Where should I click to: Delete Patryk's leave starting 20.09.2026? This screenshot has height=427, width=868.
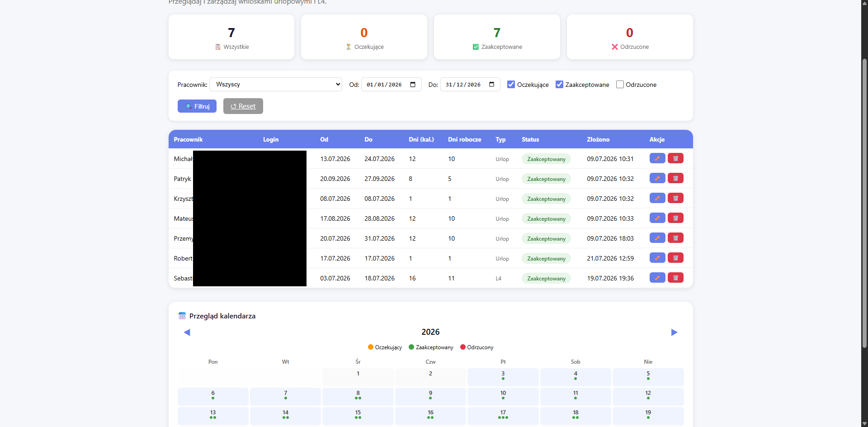675,178
